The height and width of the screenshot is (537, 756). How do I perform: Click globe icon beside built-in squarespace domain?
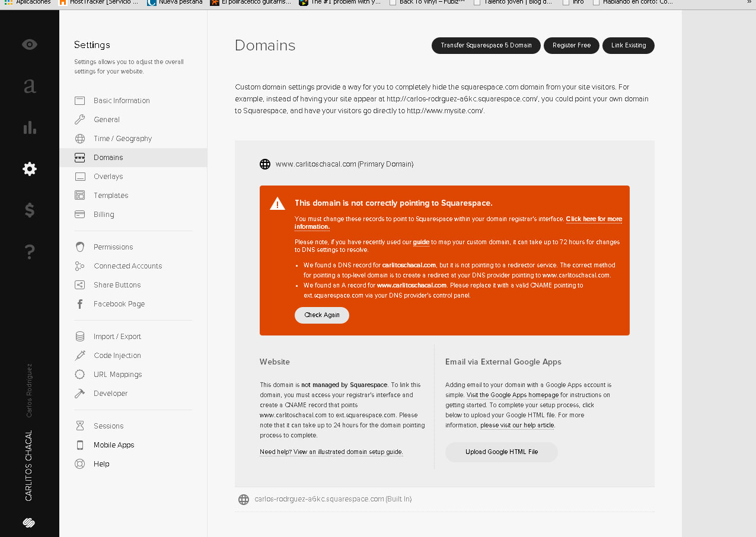tap(243, 500)
